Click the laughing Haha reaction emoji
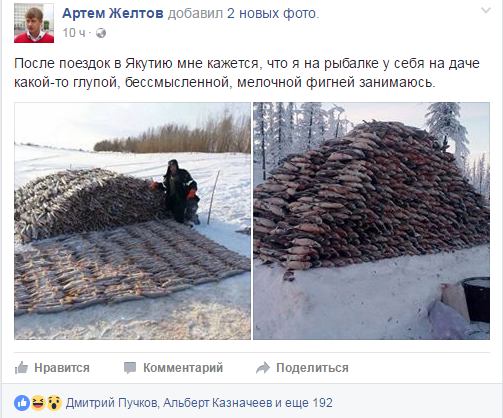 tap(38, 403)
